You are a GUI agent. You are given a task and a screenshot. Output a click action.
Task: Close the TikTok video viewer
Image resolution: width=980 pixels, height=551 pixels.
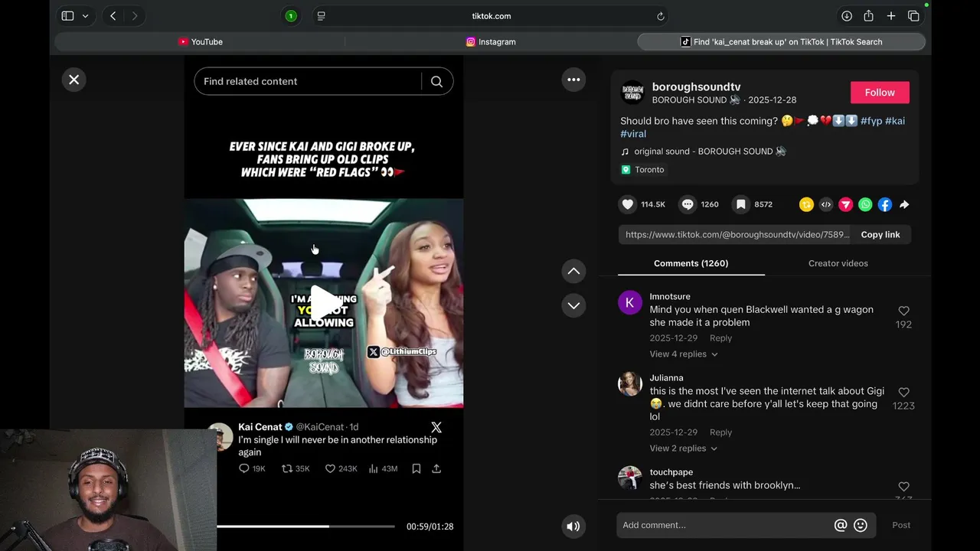pyautogui.click(x=73, y=80)
